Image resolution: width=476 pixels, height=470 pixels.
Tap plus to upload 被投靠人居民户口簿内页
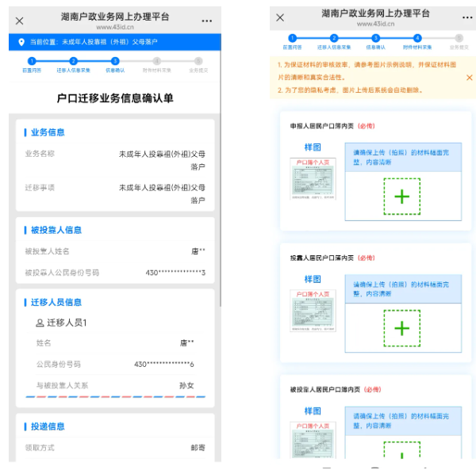pyautogui.click(x=402, y=454)
